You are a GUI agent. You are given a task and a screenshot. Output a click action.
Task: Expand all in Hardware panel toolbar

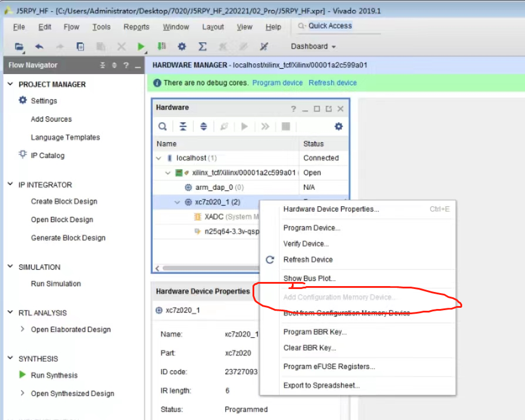204,127
